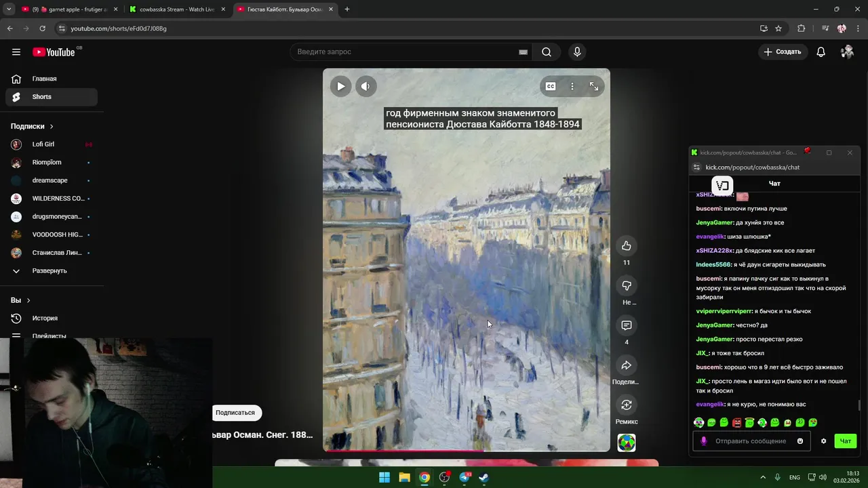Open the tab search dropdown
The image size is (868, 488).
click(9, 9)
